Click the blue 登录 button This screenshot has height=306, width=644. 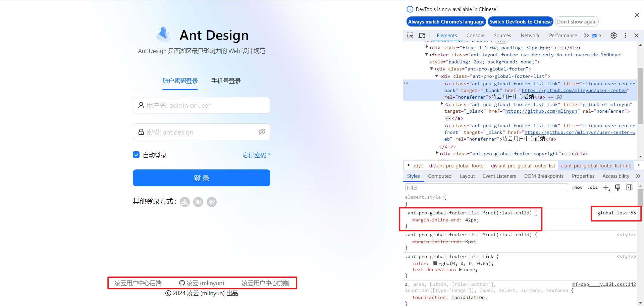(202, 178)
